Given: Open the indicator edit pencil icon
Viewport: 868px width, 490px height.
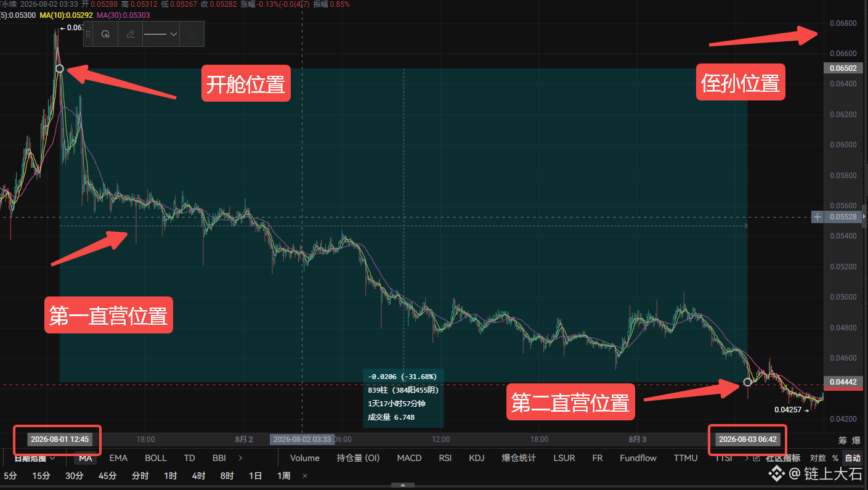Looking at the screenshot, I should click(x=757, y=458).
